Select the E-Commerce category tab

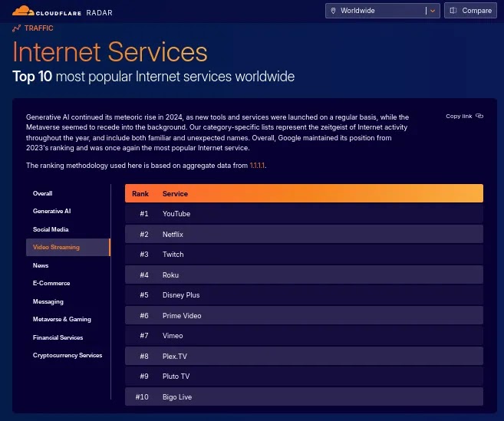pos(68,283)
